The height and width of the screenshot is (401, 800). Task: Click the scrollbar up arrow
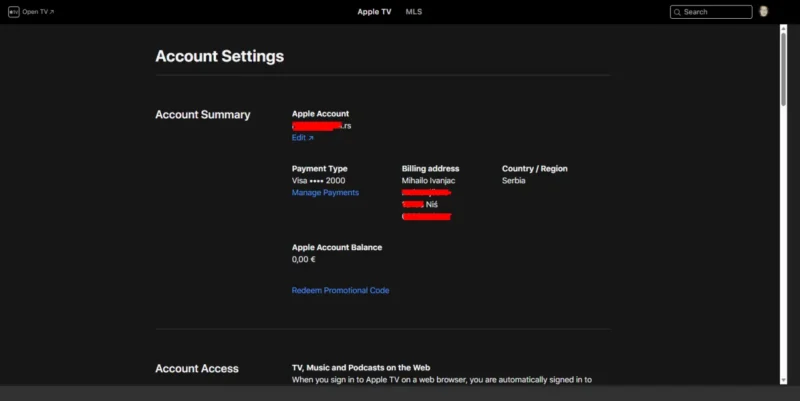pyautogui.click(x=783, y=29)
